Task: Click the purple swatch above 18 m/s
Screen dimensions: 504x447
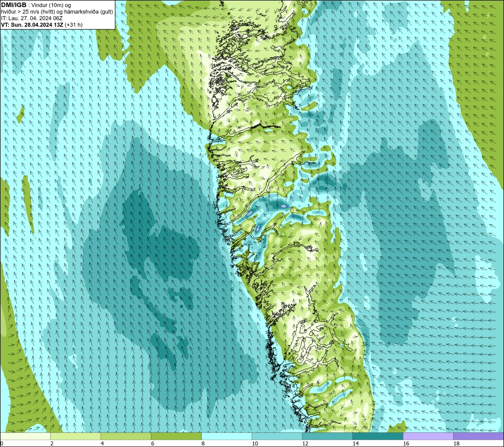Action: tap(478, 436)
